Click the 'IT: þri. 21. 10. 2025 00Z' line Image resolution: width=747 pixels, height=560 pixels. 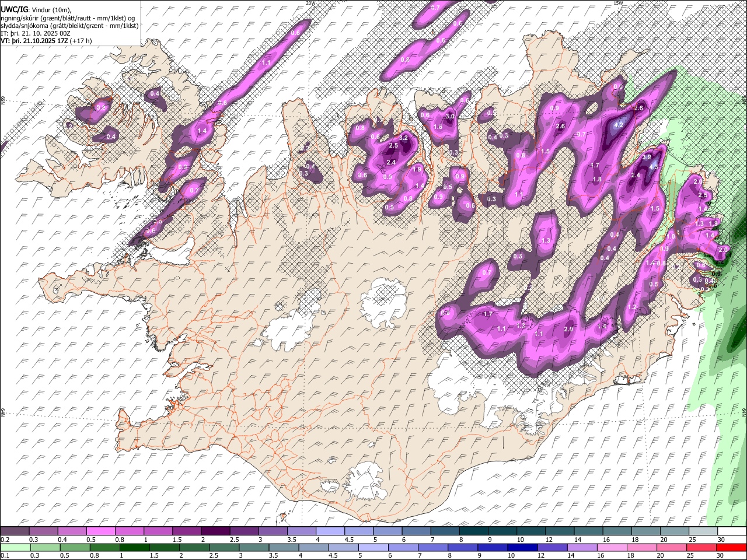(36, 34)
